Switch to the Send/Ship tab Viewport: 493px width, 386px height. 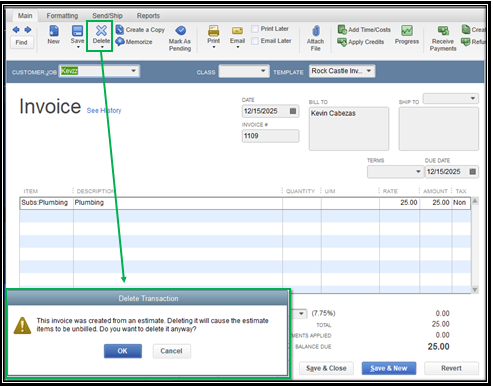107,16
